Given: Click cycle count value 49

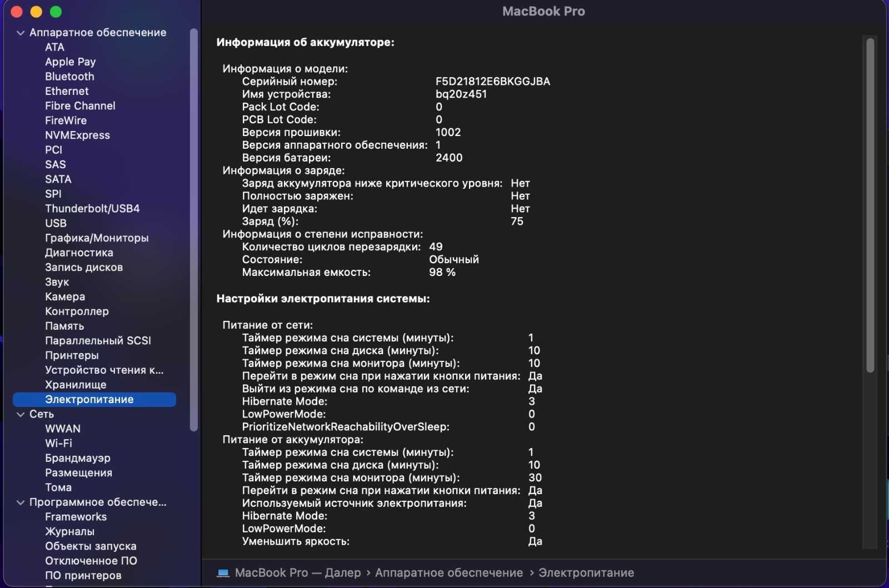Looking at the screenshot, I should point(436,247).
